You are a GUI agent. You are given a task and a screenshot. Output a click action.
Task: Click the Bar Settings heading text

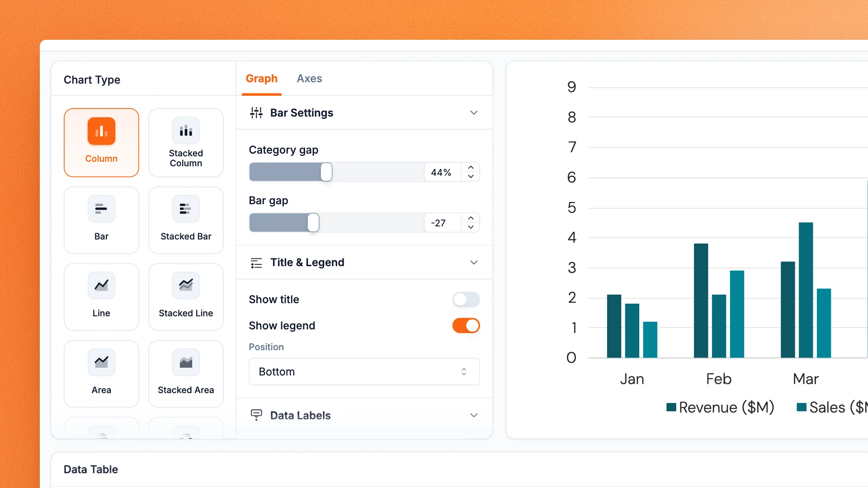click(x=302, y=113)
